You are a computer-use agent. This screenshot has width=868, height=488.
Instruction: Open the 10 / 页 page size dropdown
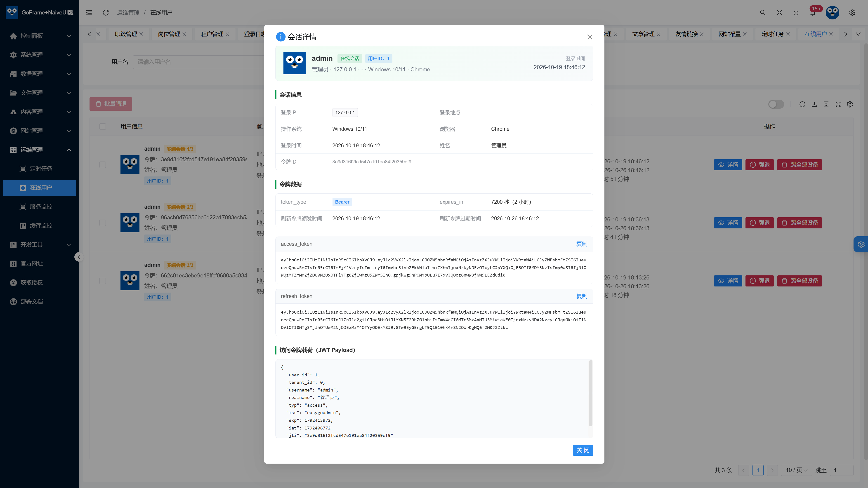[x=796, y=470]
